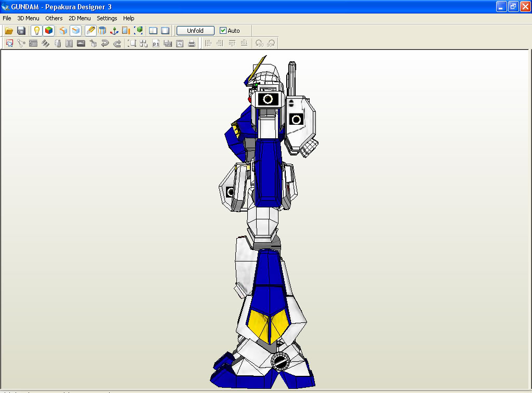Open the 2D Menu

click(79, 18)
